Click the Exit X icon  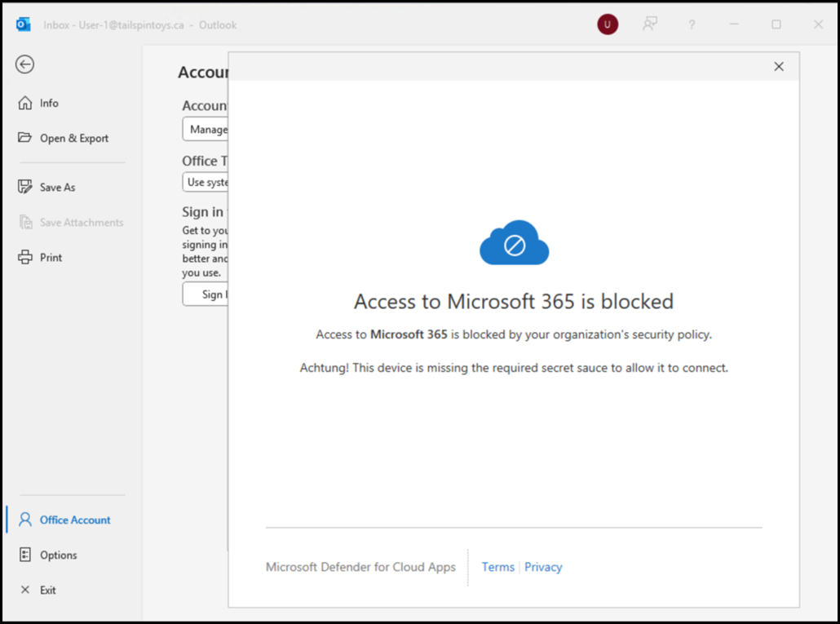pyautogui.click(x=25, y=590)
